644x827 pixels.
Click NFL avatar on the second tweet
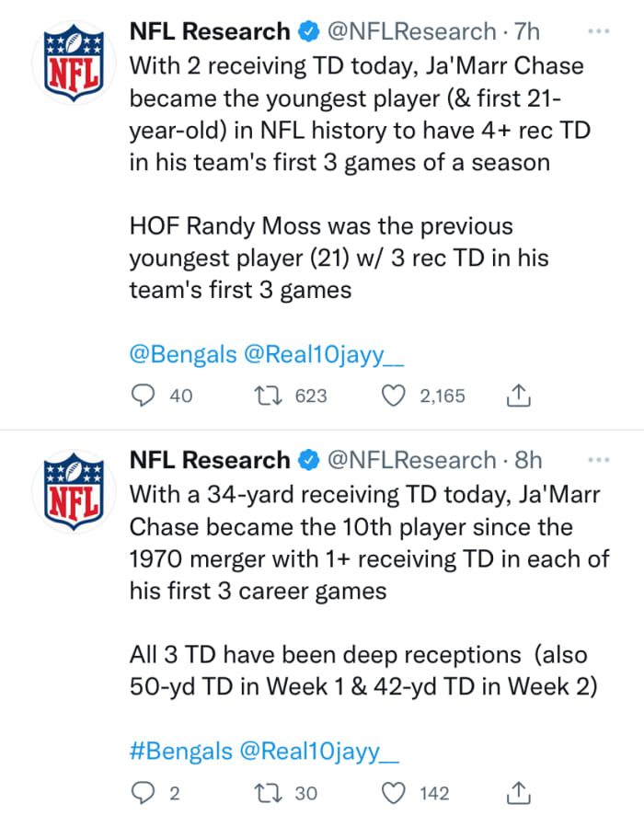tap(73, 491)
